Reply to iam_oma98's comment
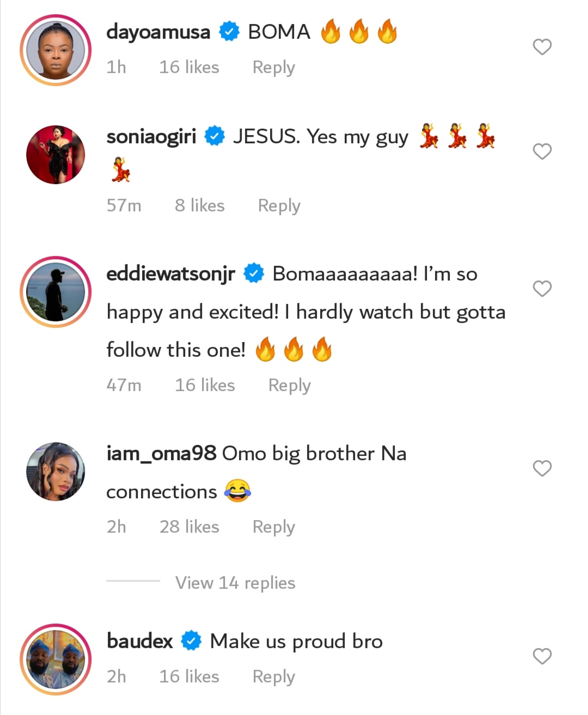The image size is (588, 715). coord(273,527)
